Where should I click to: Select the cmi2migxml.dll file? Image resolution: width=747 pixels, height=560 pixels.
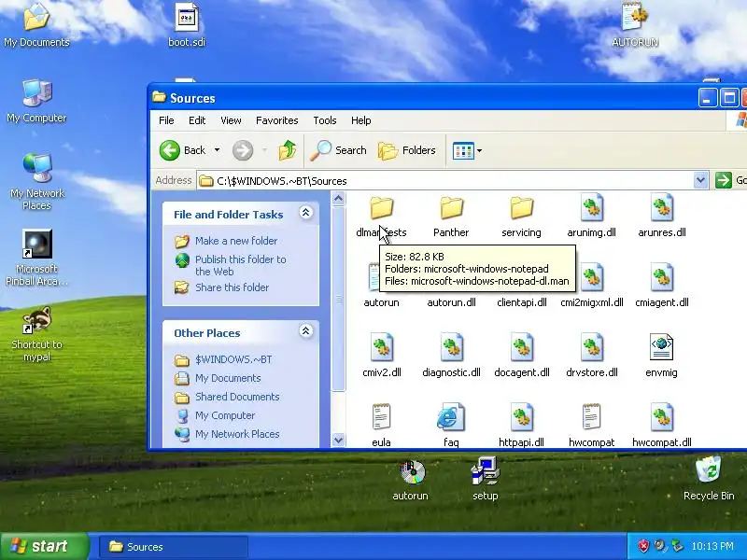592,287
